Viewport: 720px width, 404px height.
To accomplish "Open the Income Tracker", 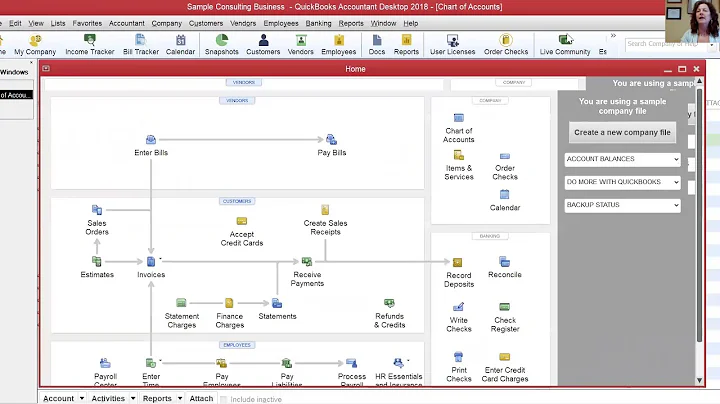I will click(x=90, y=45).
